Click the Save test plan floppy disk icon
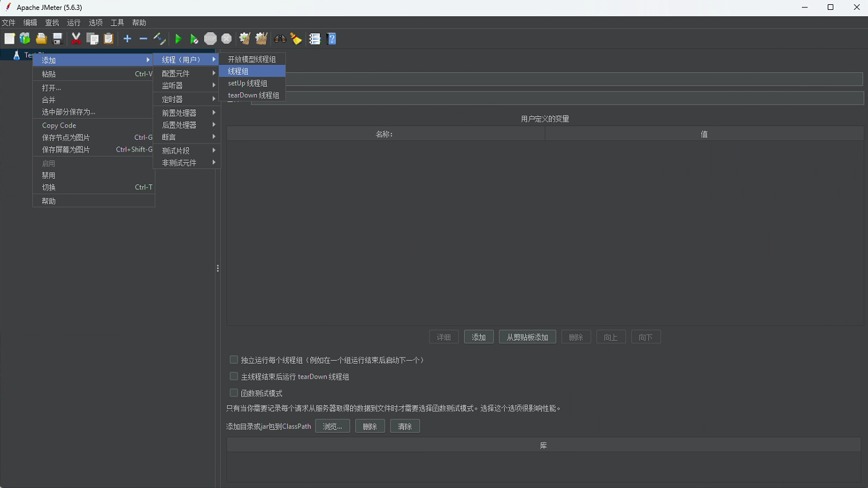The height and width of the screenshot is (488, 868). tap(57, 38)
